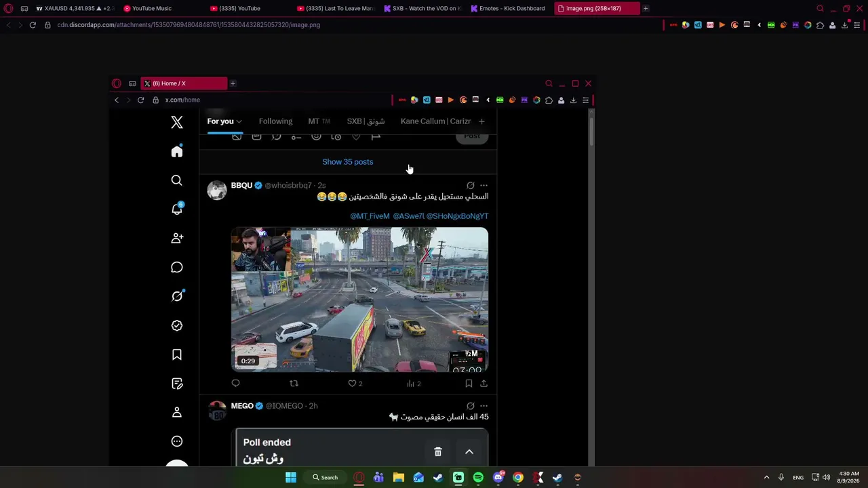Open Chat messages in the X sidebar

pyautogui.click(x=177, y=267)
